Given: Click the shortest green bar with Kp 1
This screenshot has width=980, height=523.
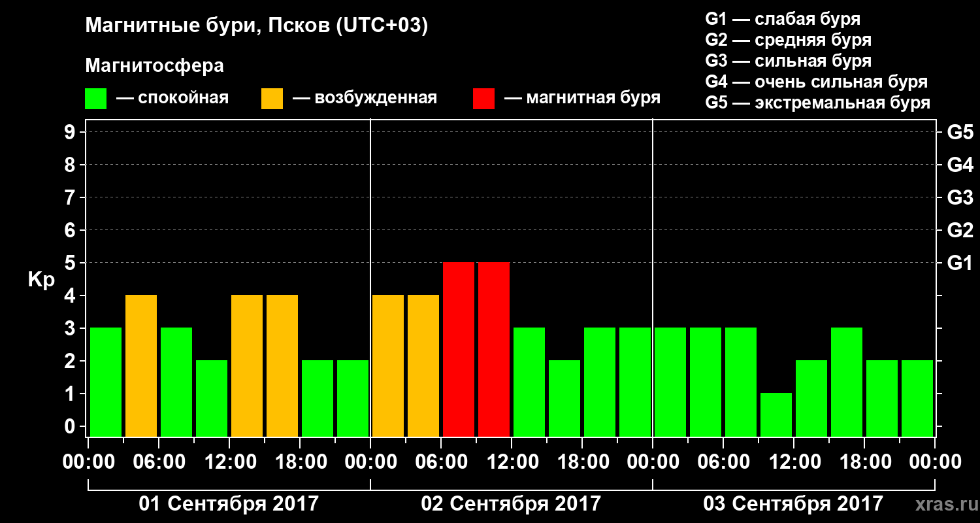Looking at the screenshot, I should pos(776,414).
